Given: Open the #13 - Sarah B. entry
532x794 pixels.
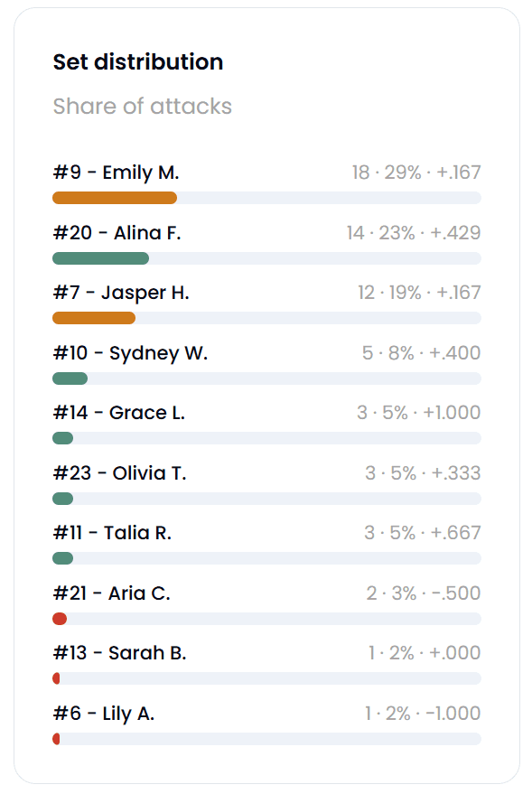Looking at the screenshot, I should pyautogui.click(x=119, y=653).
